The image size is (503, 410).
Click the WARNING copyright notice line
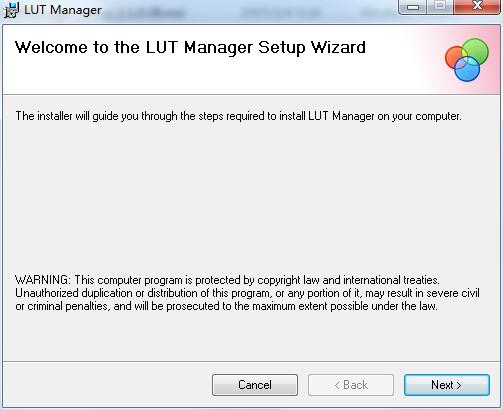coord(227,280)
